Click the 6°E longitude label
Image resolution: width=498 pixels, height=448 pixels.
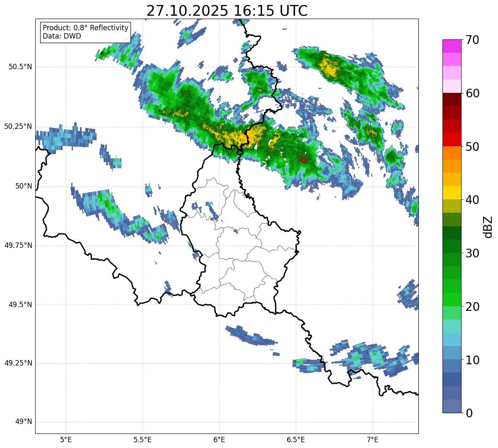pyautogui.click(x=219, y=439)
